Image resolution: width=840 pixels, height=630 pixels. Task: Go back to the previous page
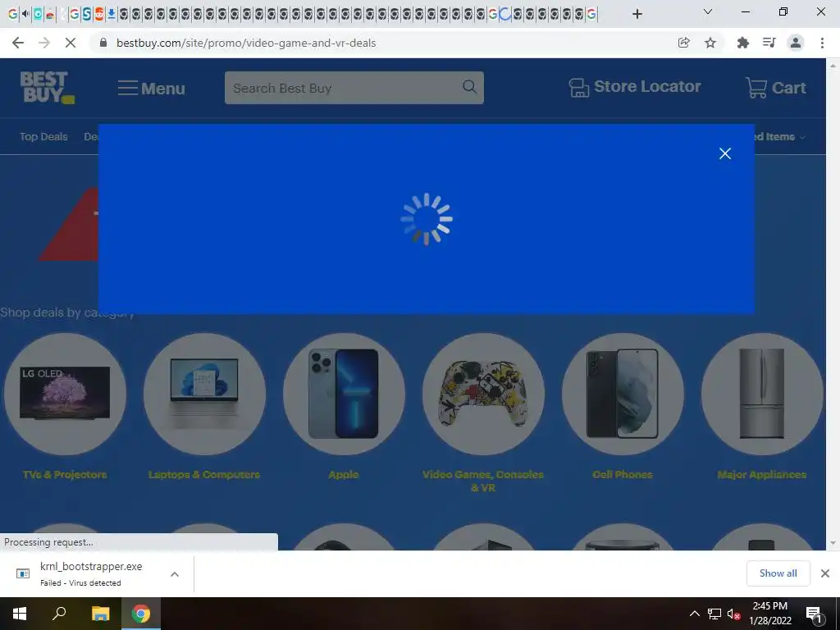click(18, 43)
